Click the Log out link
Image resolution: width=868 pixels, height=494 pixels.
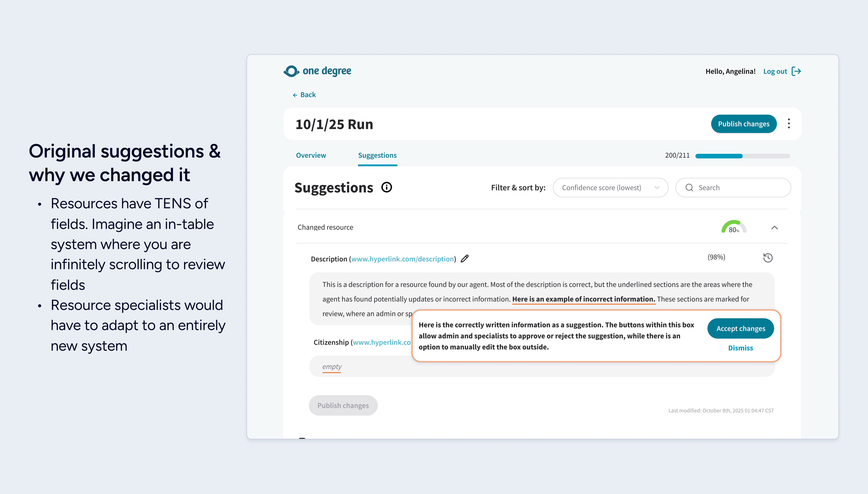pyautogui.click(x=775, y=71)
